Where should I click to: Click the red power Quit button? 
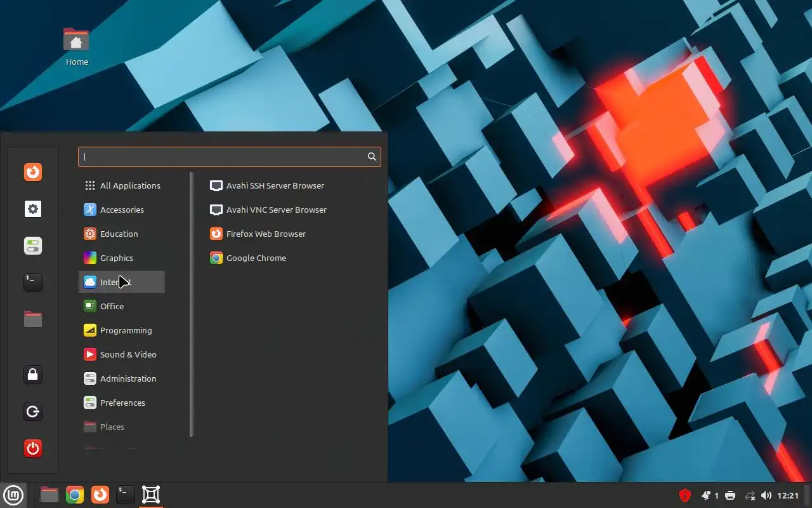coord(33,448)
